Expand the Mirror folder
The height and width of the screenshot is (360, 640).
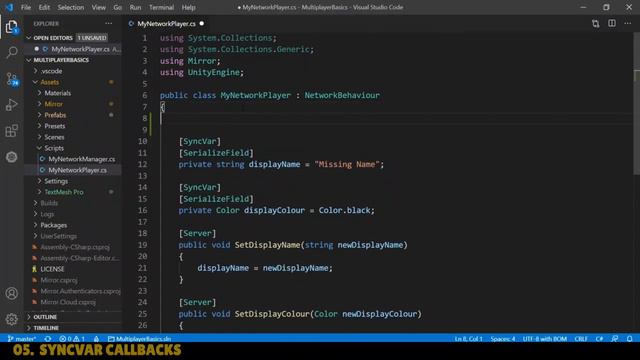pyautogui.click(x=53, y=104)
